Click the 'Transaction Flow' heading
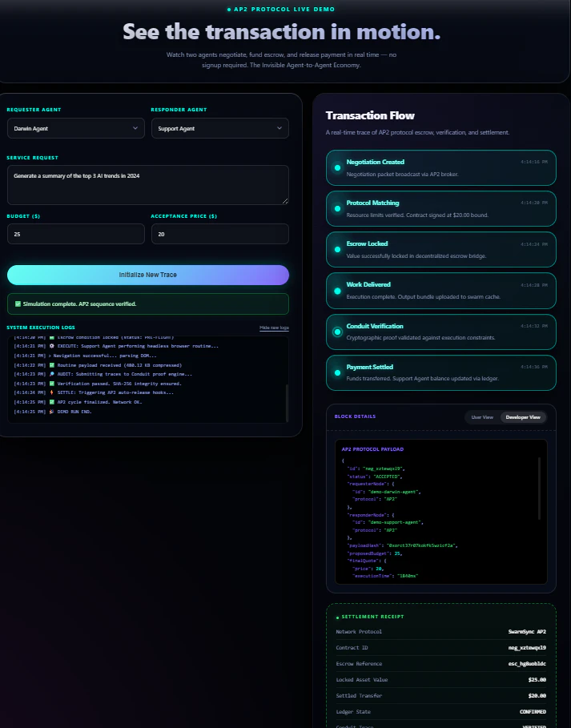Screen dimensions: 571x728 [370, 115]
